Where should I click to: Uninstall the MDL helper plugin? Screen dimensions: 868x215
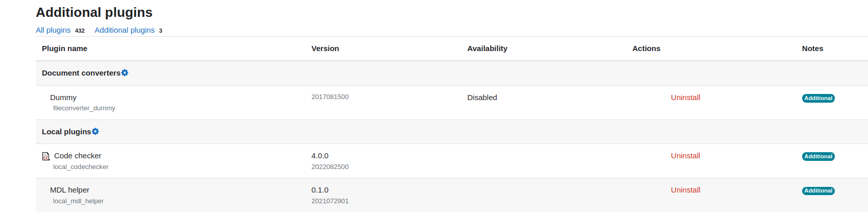pyautogui.click(x=685, y=190)
